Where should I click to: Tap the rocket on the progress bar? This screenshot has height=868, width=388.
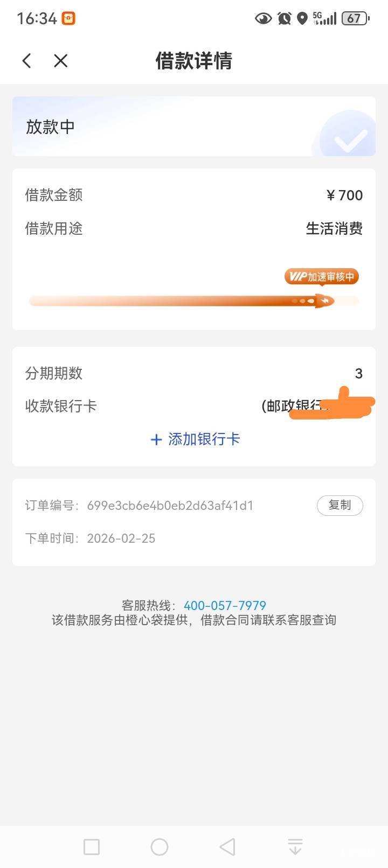324,301
